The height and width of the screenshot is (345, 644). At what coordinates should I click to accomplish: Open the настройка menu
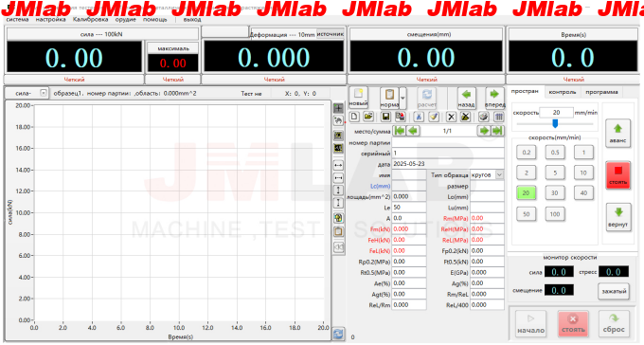coord(50,19)
